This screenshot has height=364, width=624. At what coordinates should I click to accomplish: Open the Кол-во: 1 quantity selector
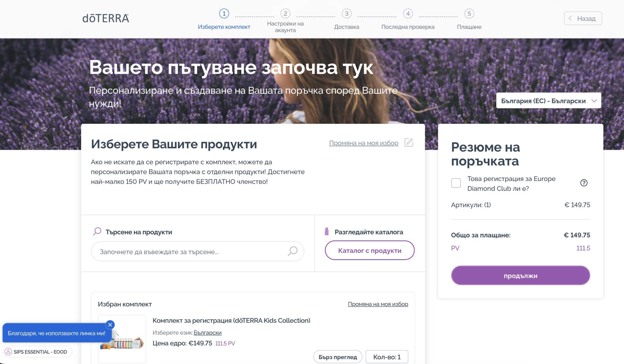pos(387,357)
